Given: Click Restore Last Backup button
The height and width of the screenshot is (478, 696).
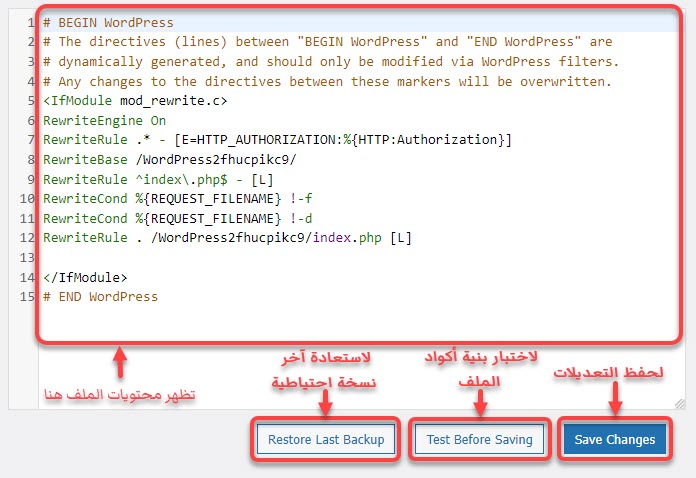Looking at the screenshot, I should 326,439.
